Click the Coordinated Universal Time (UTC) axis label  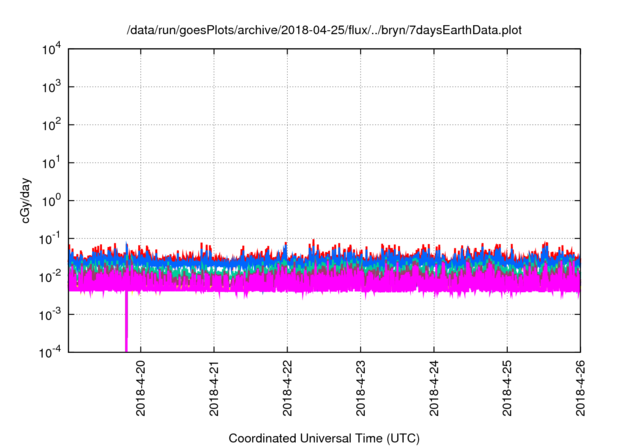pyautogui.click(x=324, y=438)
